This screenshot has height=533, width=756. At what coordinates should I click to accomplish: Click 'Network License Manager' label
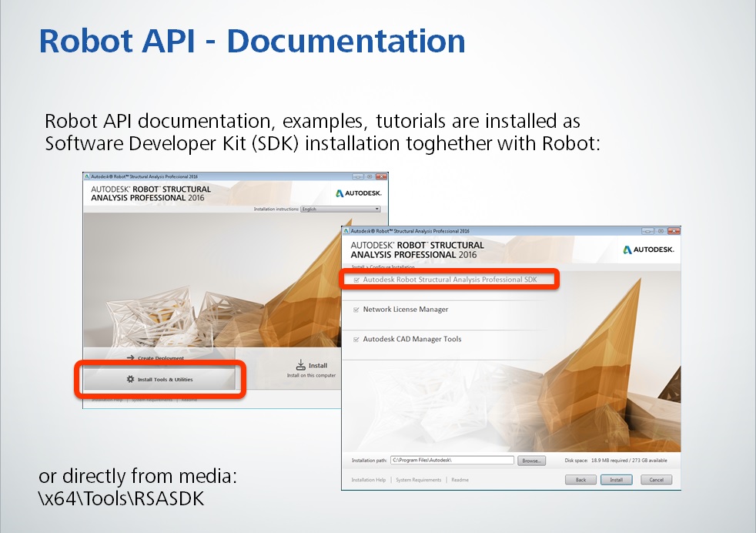(x=406, y=309)
